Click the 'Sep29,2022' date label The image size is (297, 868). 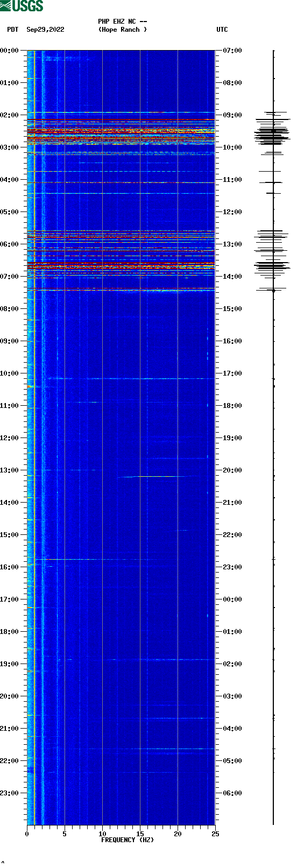45,30
